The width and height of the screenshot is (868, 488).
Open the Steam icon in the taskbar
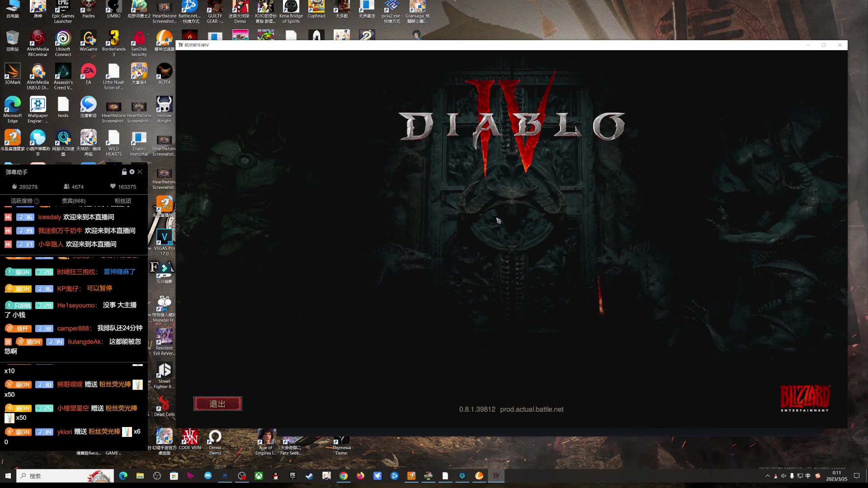[x=309, y=476]
